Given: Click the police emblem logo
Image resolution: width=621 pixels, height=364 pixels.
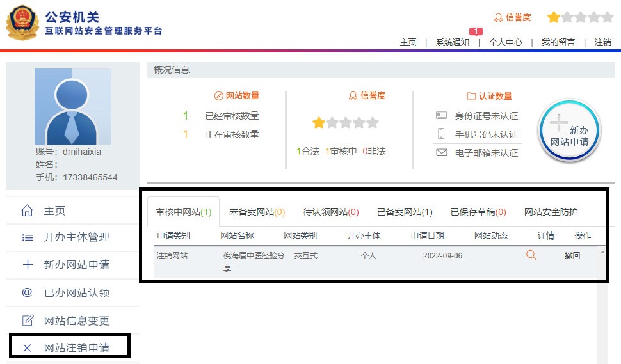Looking at the screenshot, I should pyautogui.click(x=22, y=23).
